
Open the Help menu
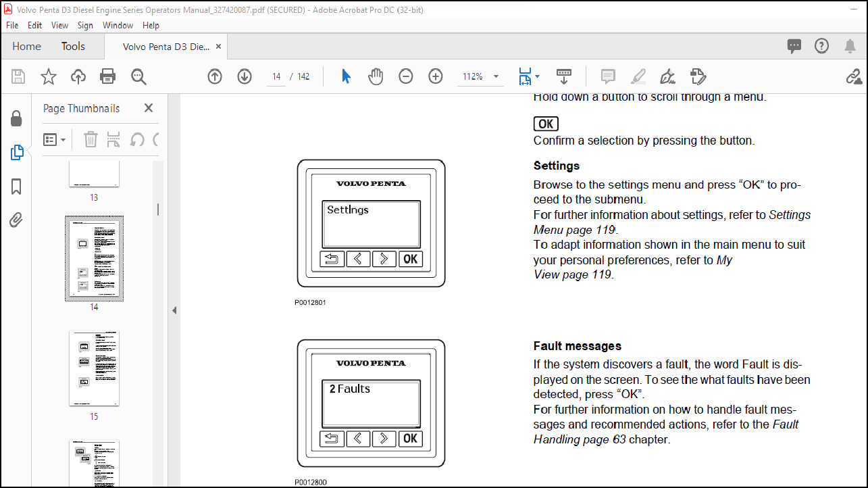pos(151,25)
